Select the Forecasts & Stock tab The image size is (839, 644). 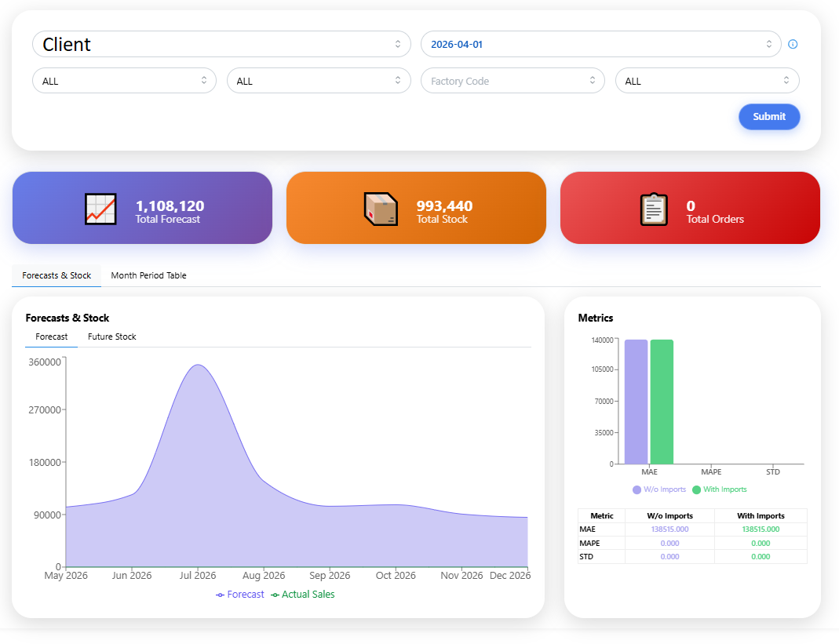(57, 275)
